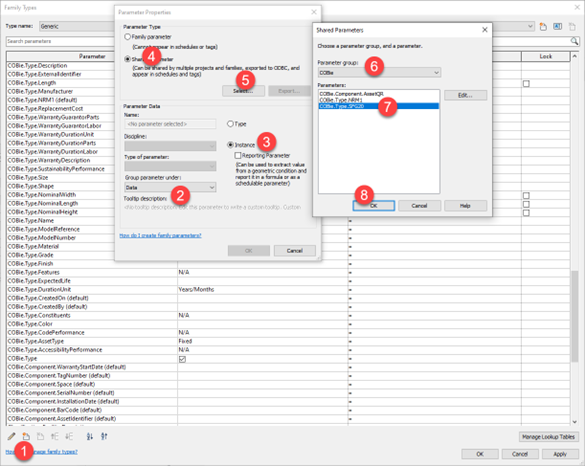This screenshot has width=585, height=466.
Task: Open the Type of parameter dropdown
Action: [170, 166]
